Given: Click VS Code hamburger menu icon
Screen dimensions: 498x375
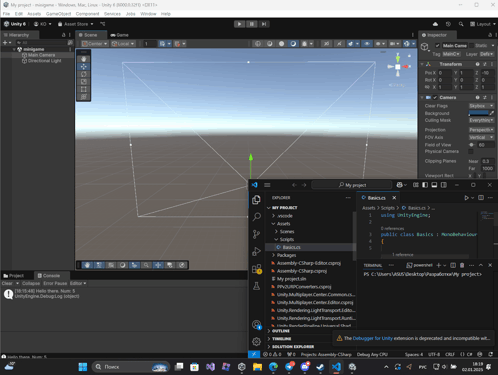Looking at the screenshot, I should [267, 185].
